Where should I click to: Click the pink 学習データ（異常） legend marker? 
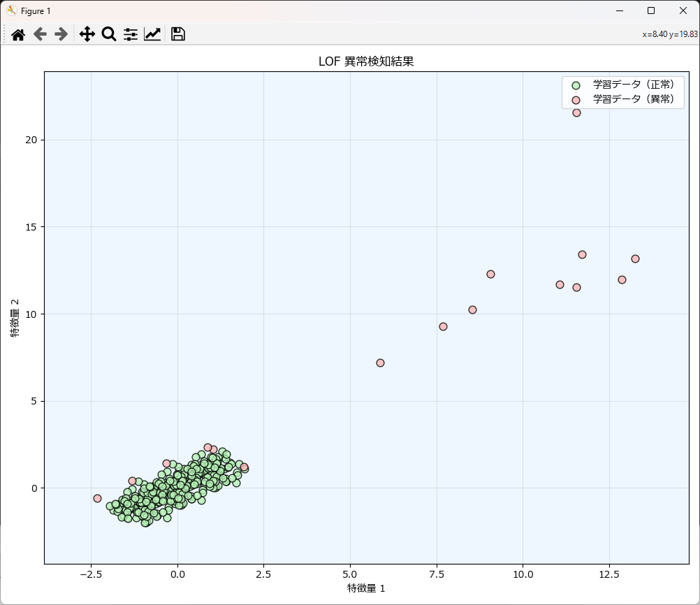[x=576, y=100]
